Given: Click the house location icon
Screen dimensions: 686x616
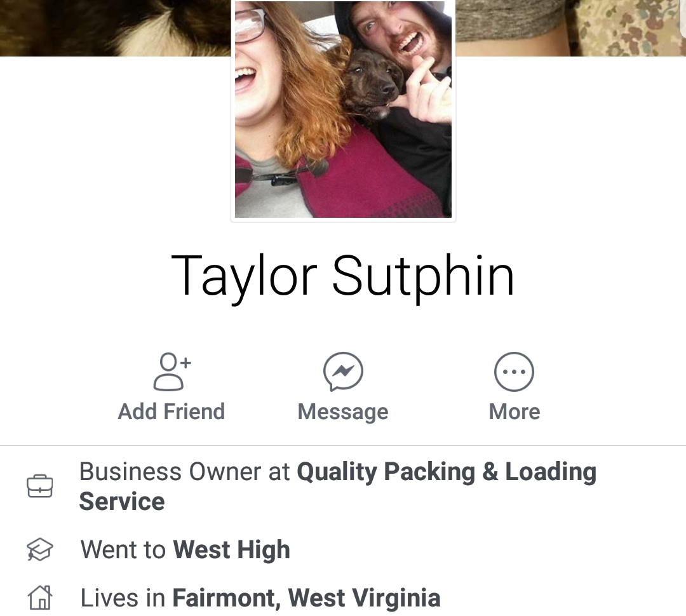Looking at the screenshot, I should [40, 598].
